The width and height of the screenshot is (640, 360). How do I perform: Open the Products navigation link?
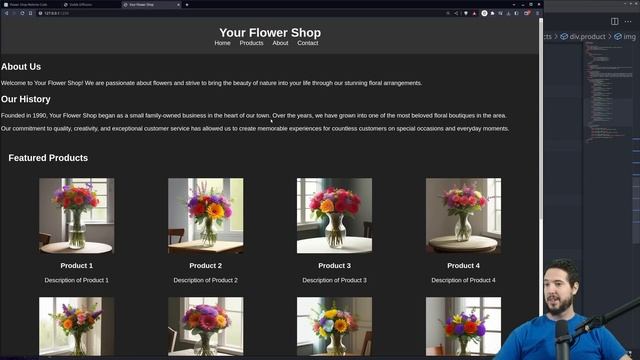pos(251,43)
